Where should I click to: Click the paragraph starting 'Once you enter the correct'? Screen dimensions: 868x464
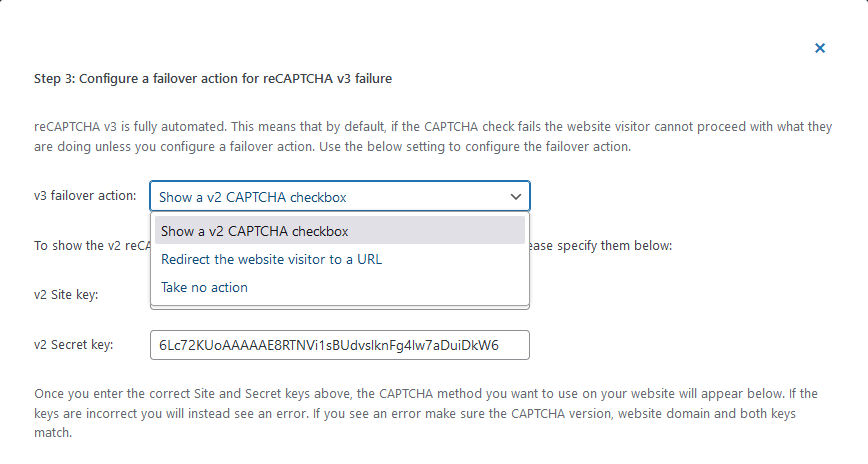pyautogui.click(x=426, y=413)
